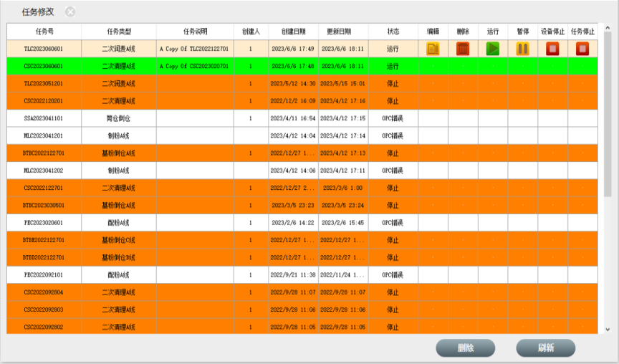Click the 删除 button at the bottom
This screenshot has height=364, width=619.
coord(465,348)
